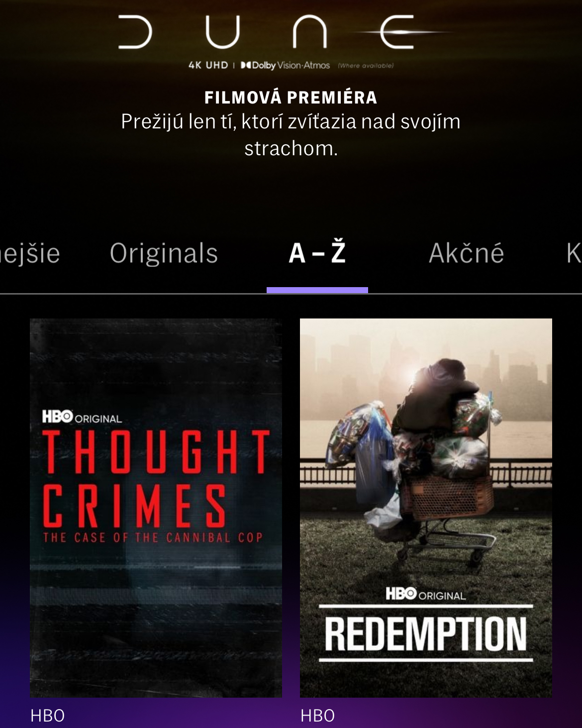Screen dimensions: 582x728
Task: Tap the purple active tab underline indicator
Action: pos(317,290)
